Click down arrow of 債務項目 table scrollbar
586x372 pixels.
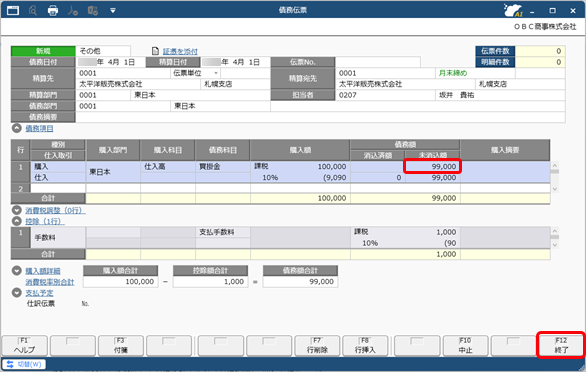pos(555,189)
